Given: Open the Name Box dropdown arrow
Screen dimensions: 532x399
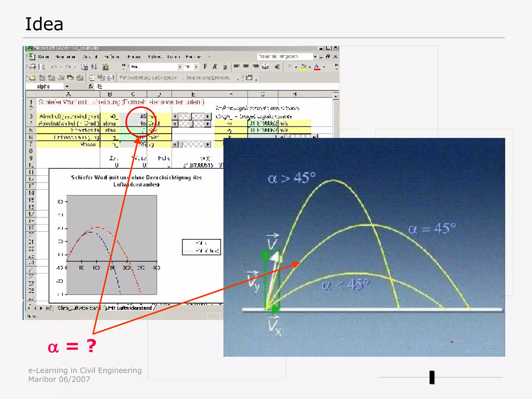Looking at the screenshot, I should (67, 87).
